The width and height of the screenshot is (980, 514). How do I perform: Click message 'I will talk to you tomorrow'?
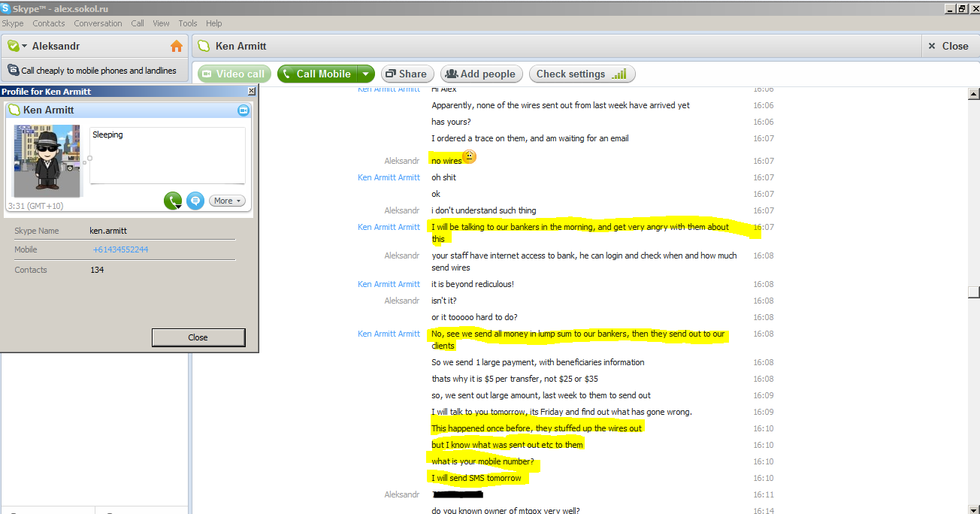coord(561,412)
